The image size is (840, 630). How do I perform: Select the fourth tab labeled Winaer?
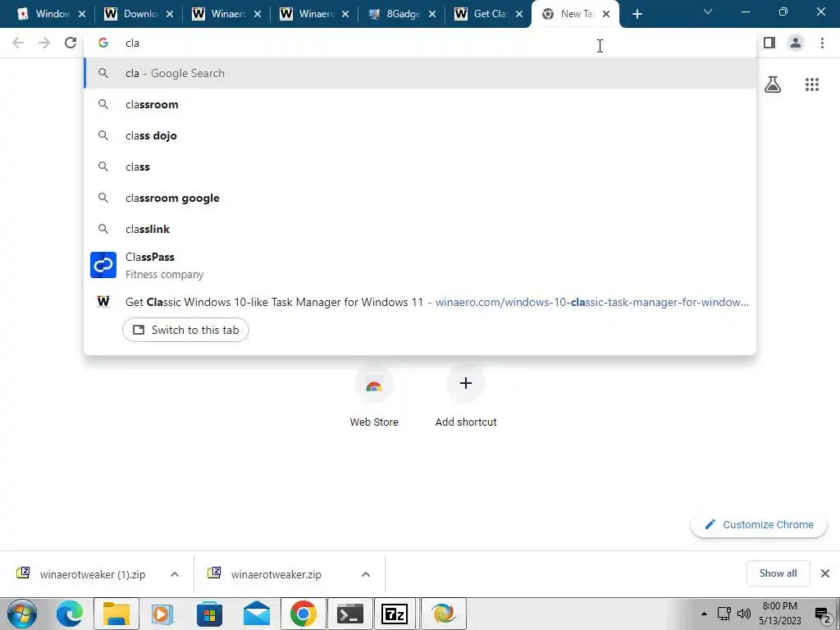click(x=314, y=14)
